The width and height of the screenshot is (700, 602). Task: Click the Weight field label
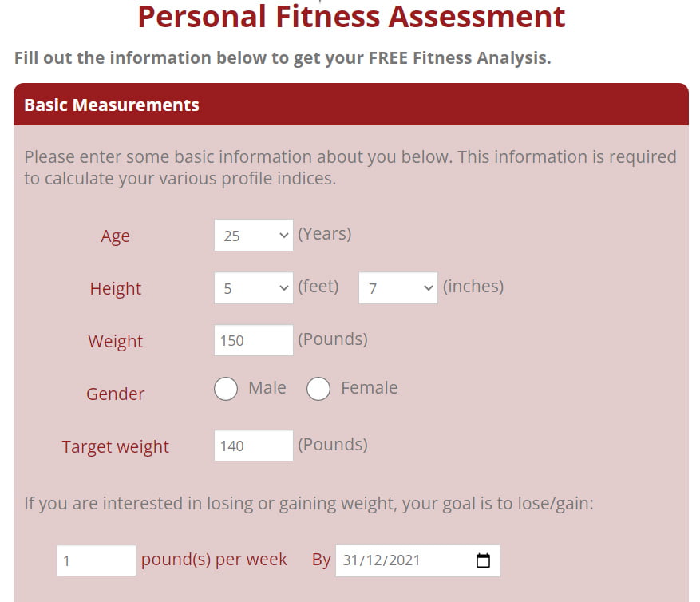[x=115, y=341]
